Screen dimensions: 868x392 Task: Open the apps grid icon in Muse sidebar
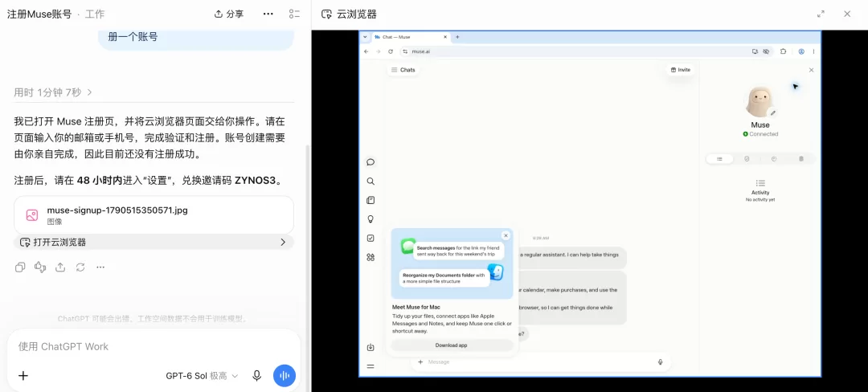[371, 257]
